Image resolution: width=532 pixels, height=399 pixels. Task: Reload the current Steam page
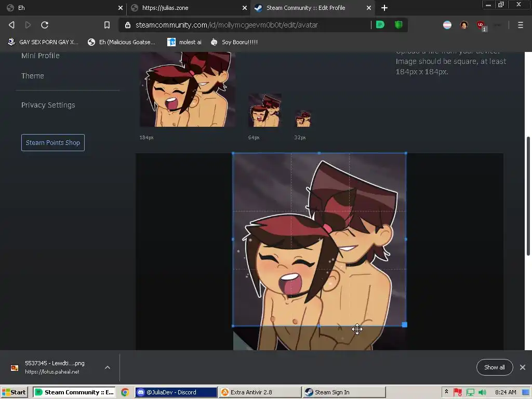click(45, 25)
